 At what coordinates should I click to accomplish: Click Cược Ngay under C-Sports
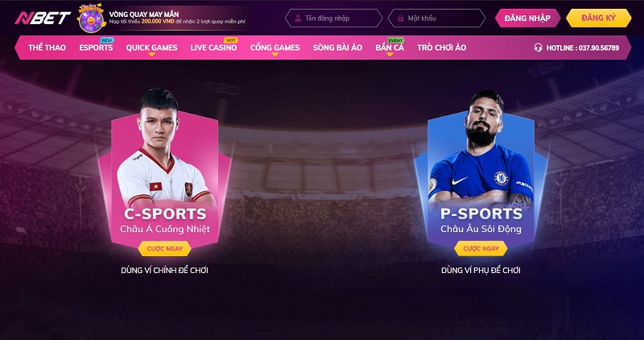click(165, 249)
